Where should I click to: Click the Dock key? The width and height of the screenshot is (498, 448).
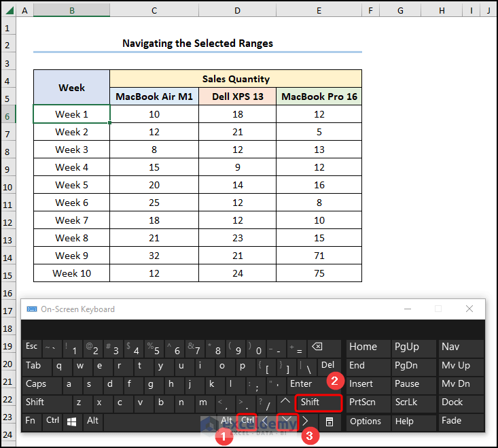tap(461, 402)
